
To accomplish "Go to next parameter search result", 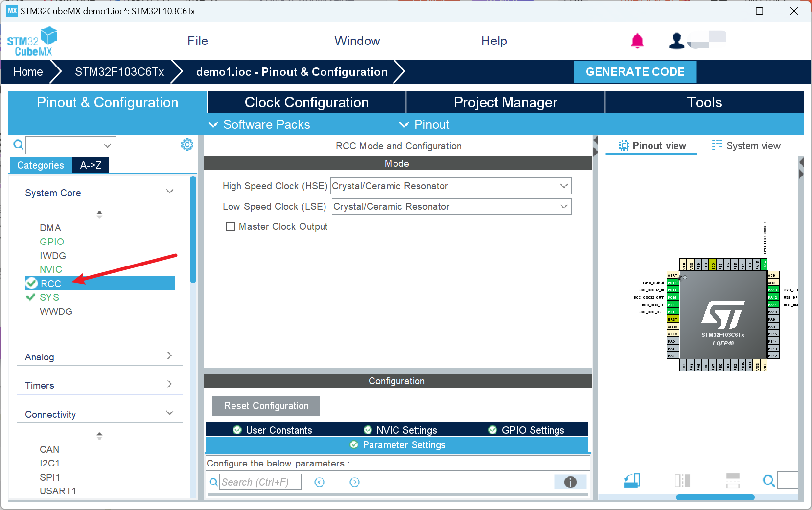I will 355,482.
